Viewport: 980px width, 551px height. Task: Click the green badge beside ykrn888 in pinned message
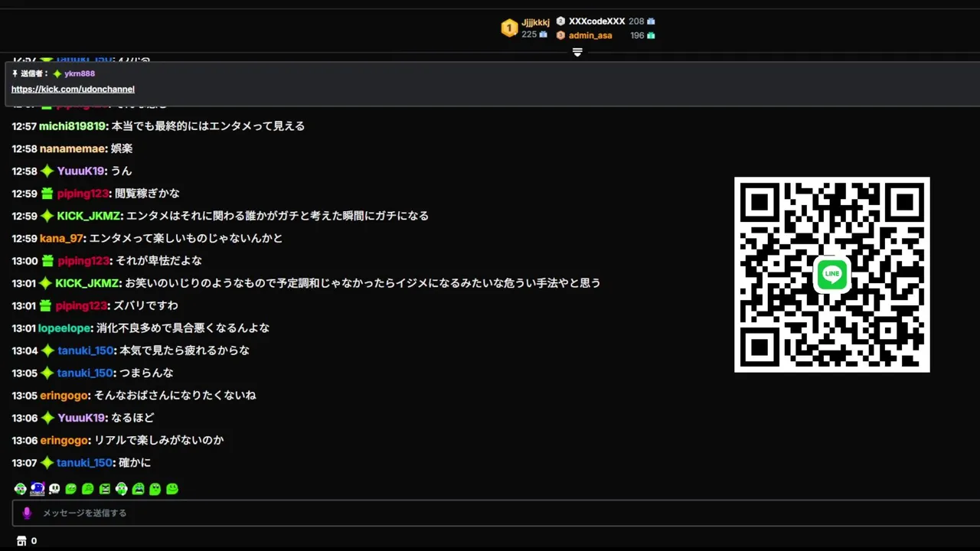click(57, 73)
